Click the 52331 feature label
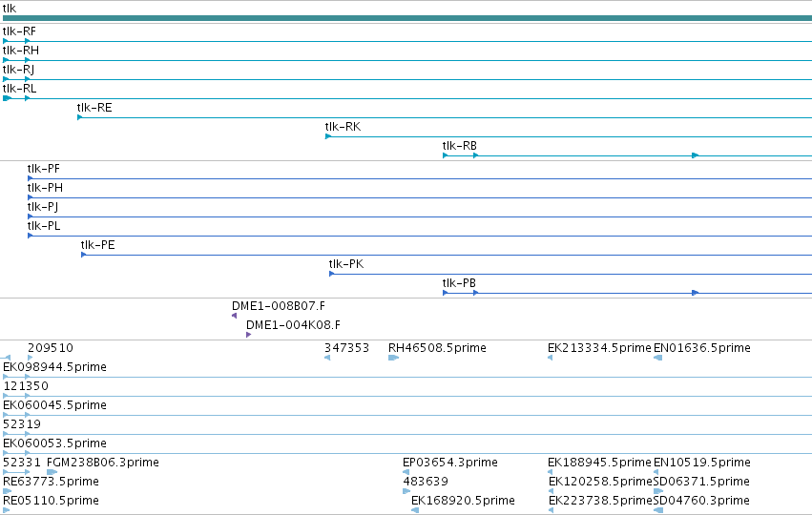The image size is (812, 515). click(x=22, y=463)
